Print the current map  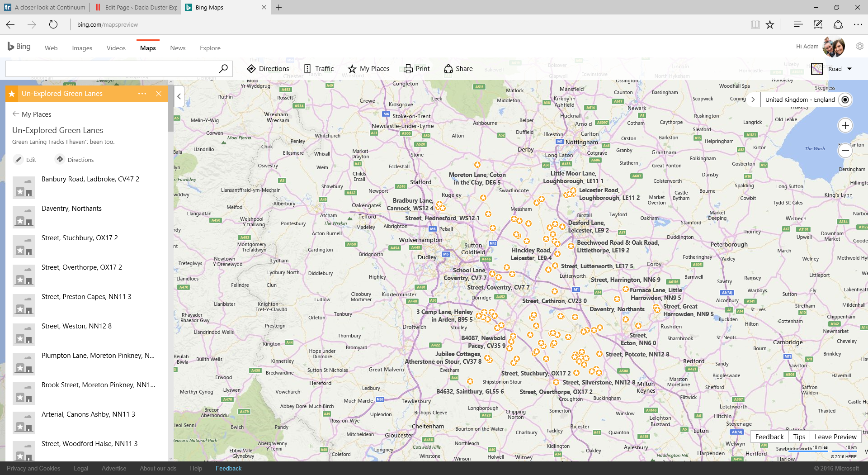click(416, 69)
